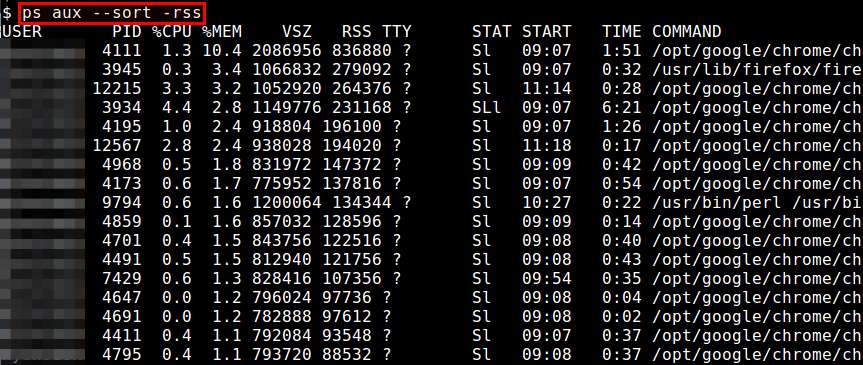Click the RSS column header

click(357, 31)
